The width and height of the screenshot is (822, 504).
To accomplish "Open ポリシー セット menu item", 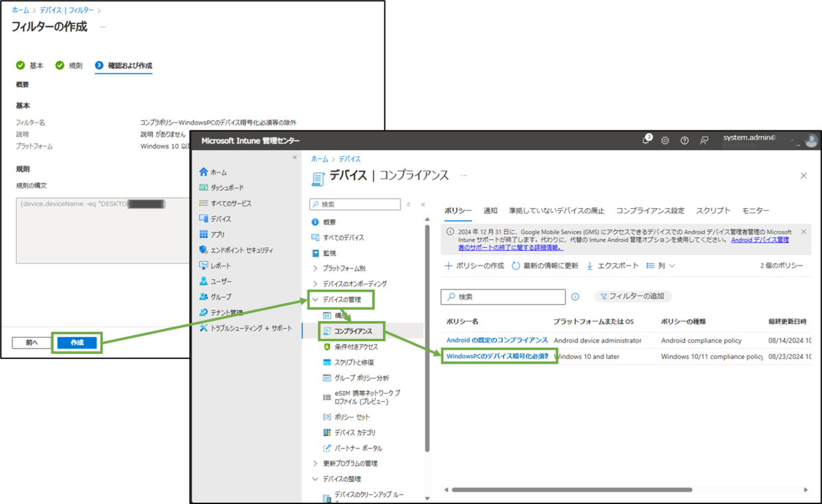I will 345,416.
